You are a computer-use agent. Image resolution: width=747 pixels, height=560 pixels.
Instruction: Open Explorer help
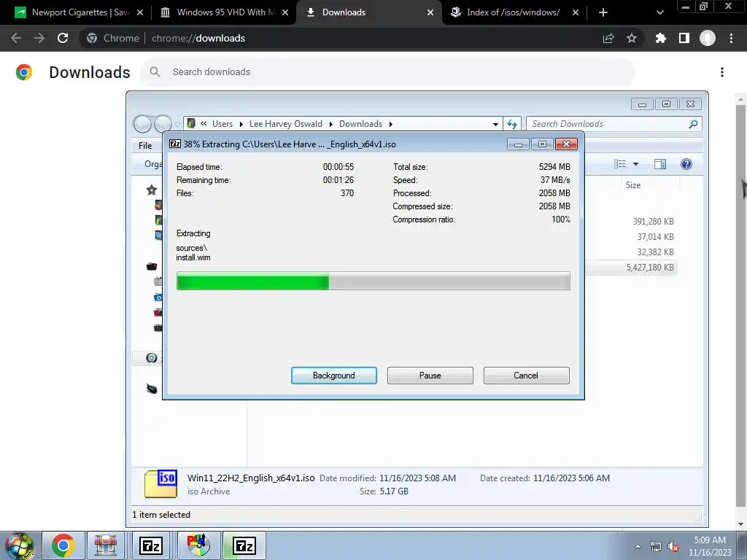coord(686,164)
